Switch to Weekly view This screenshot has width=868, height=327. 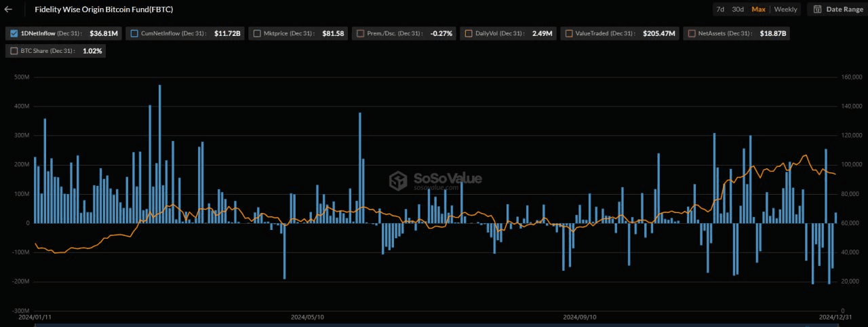pos(786,9)
